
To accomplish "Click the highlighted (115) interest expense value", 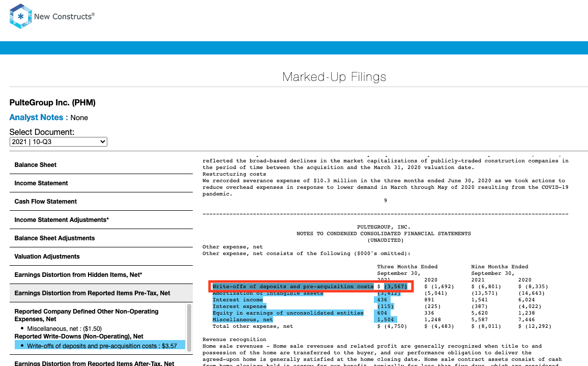I will pyautogui.click(x=386, y=306).
